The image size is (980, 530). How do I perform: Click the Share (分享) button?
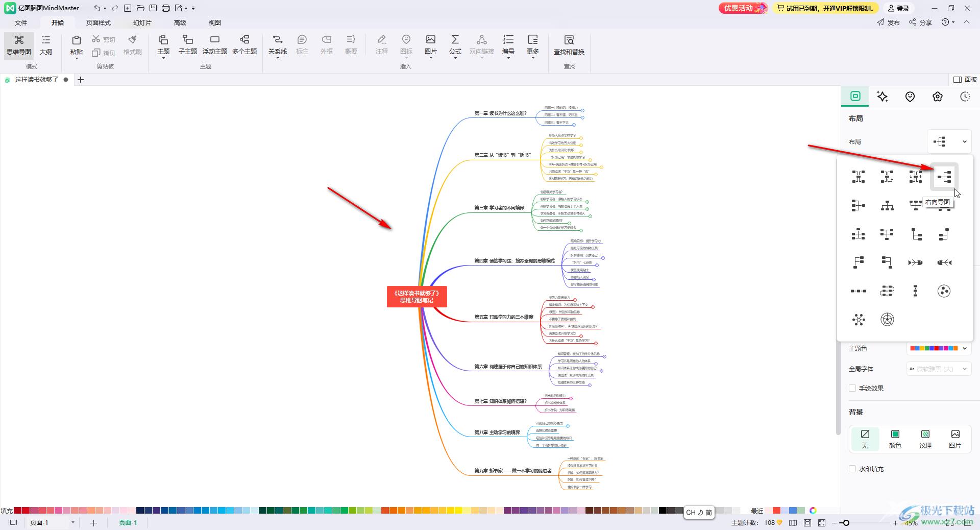coord(920,22)
